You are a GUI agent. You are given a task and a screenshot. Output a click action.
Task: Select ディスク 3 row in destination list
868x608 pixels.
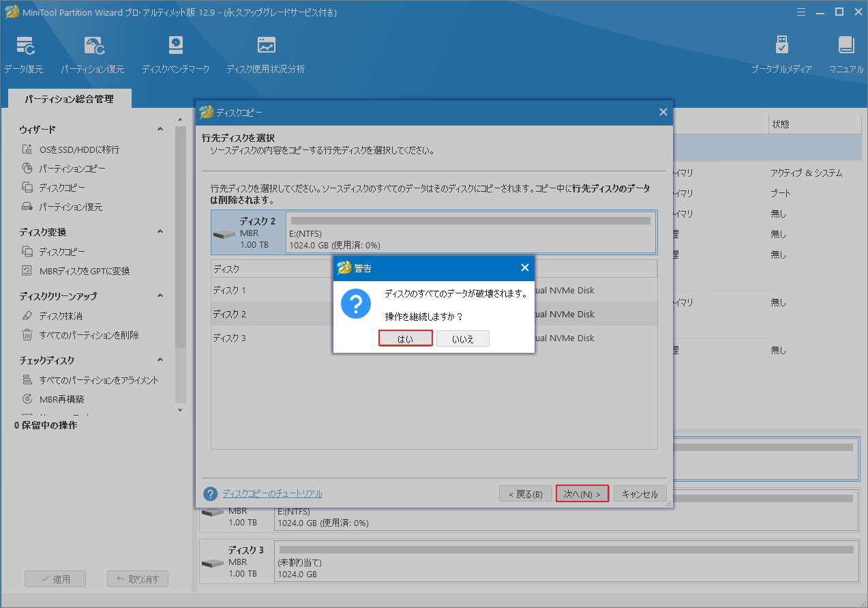434,338
